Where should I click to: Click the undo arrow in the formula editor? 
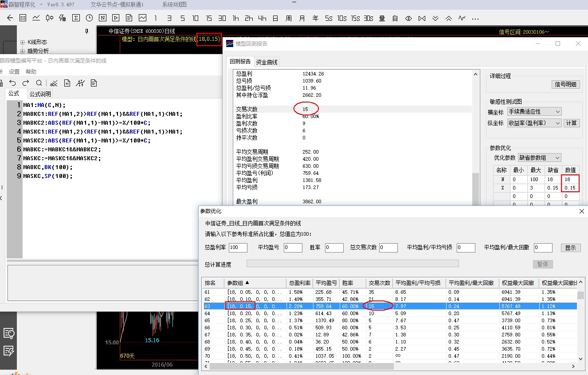pyautogui.click(x=12, y=83)
